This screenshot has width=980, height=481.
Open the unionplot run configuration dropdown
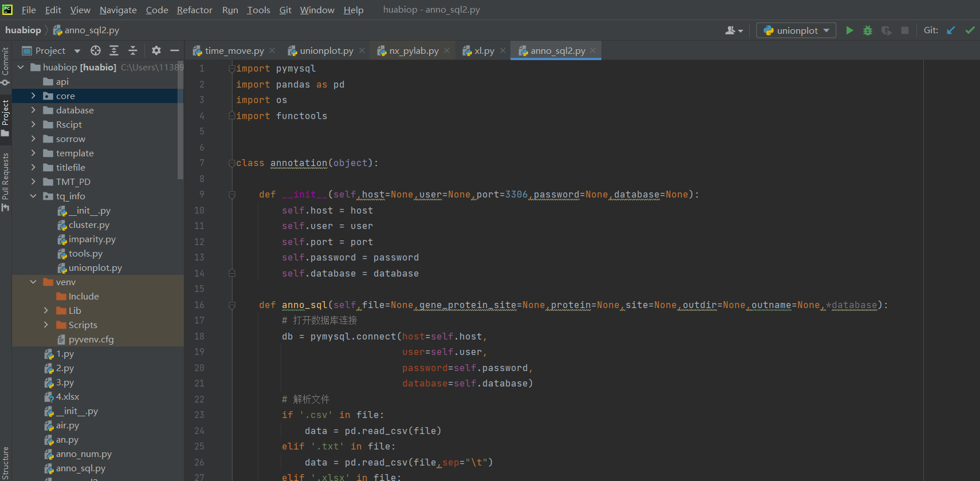(x=796, y=30)
